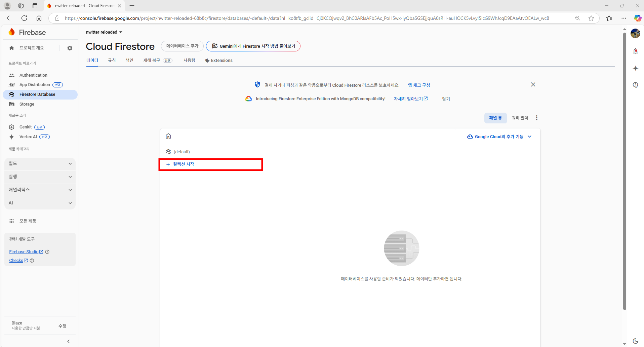Select 패널 뷰 view
644x347 pixels.
(495, 118)
